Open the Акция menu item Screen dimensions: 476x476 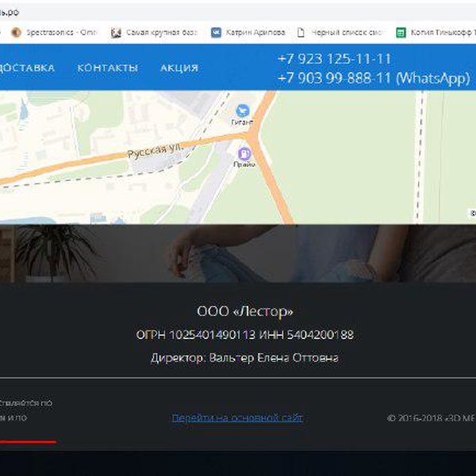179,67
